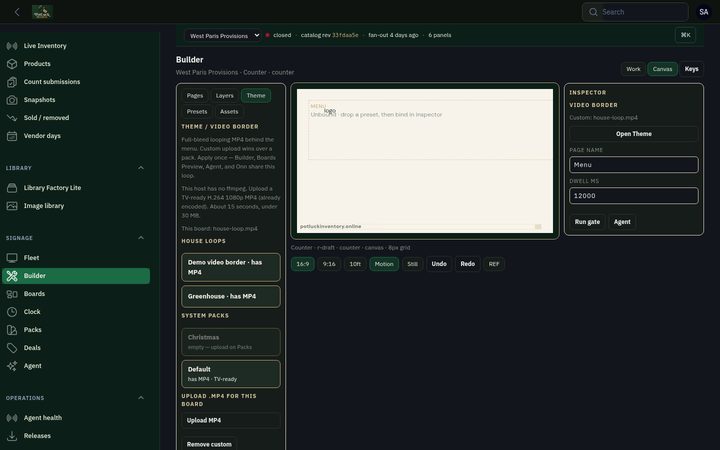This screenshot has height=450, width=720.
Task: Open the Keys view
Action: point(692,69)
